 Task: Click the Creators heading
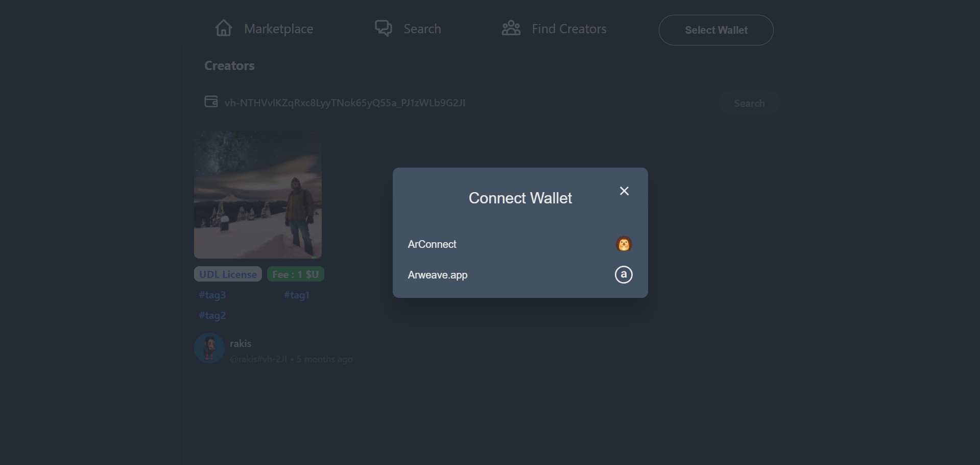pos(229,65)
